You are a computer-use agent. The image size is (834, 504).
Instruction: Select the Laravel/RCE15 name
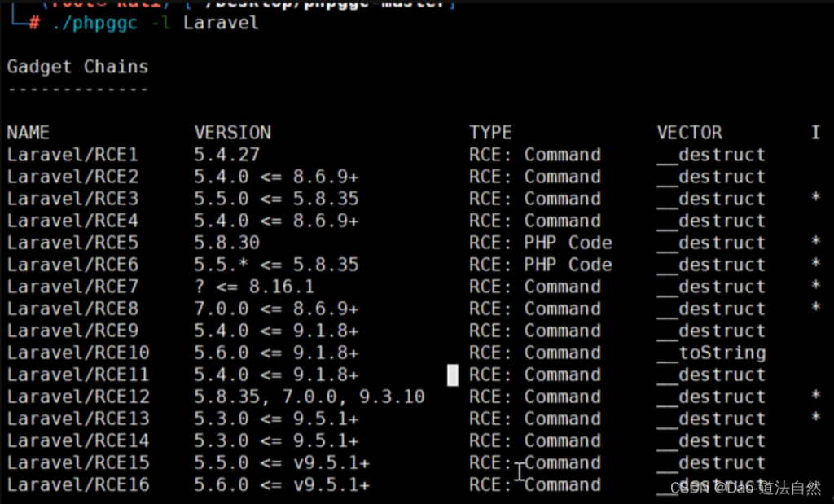(78, 463)
